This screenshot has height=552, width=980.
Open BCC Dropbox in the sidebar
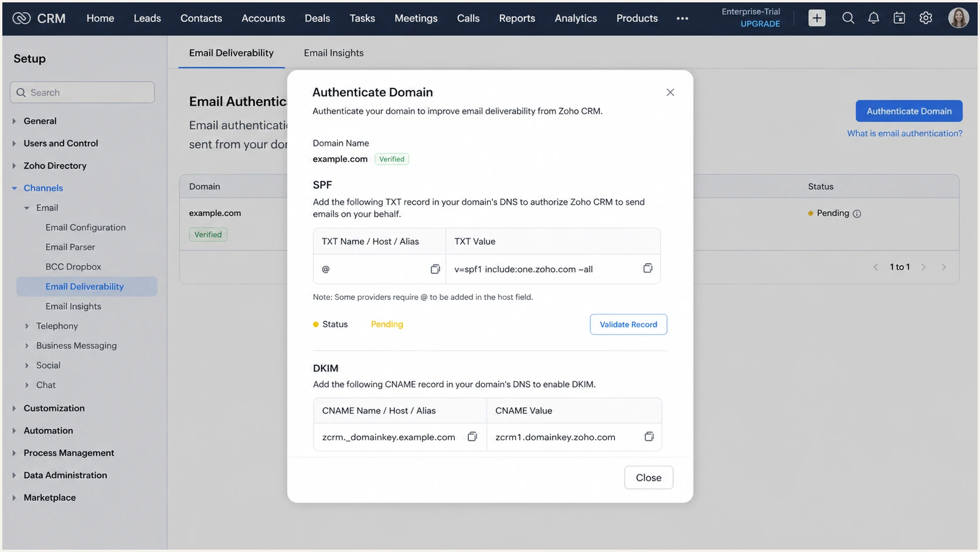pyautogui.click(x=73, y=267)
